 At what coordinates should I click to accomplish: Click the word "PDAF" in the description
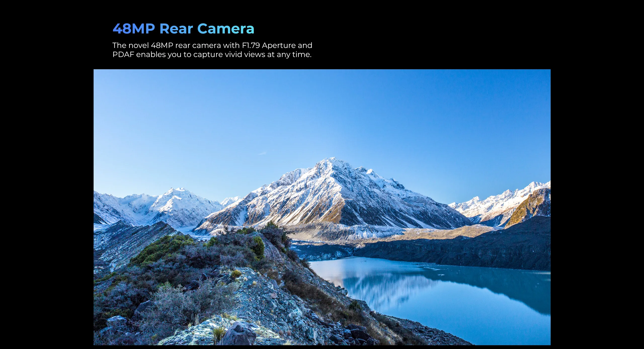[x=123, y=54]
